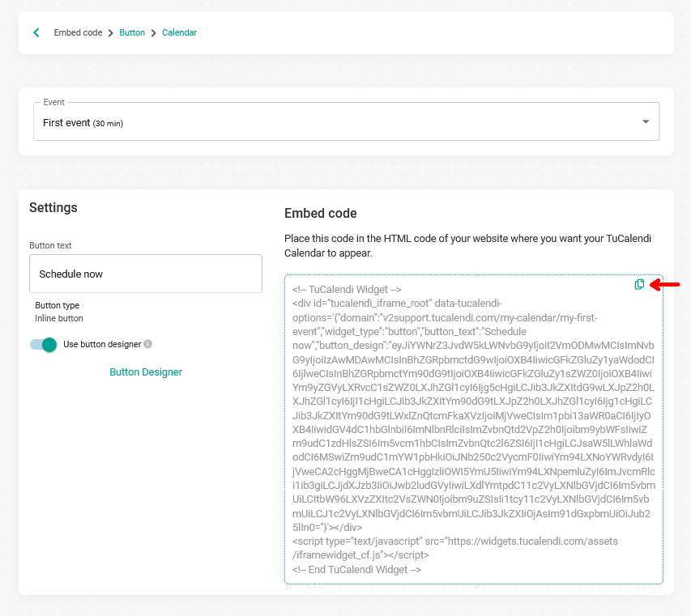Click inside the embed code text box

pos(474,429)
